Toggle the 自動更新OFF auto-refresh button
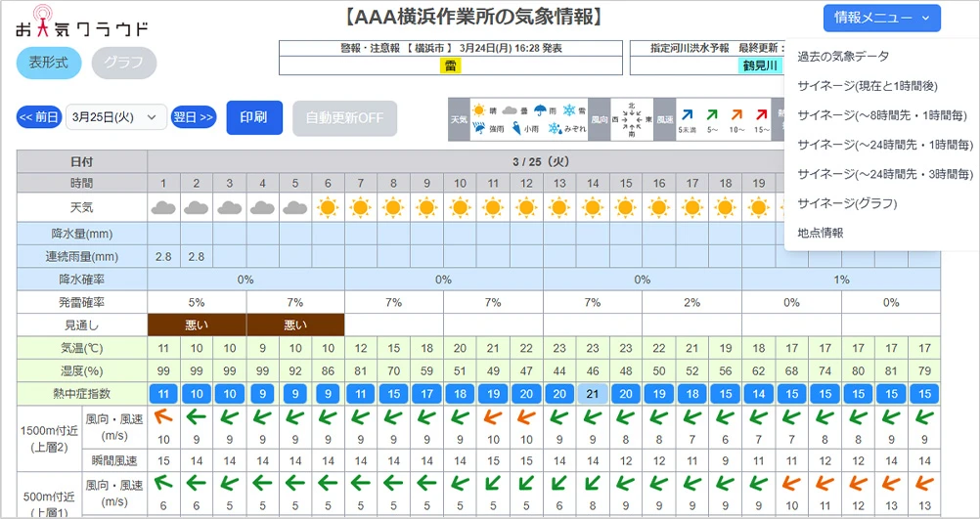Image resolution: width=980 pixels, height=519 pixels. (345, 117)
